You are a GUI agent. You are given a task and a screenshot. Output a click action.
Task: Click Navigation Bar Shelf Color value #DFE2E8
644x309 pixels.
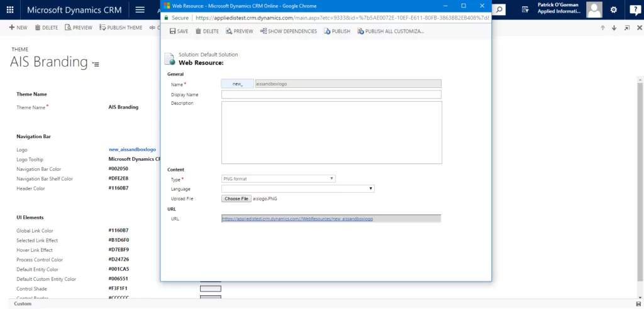[x=118, y=179]
